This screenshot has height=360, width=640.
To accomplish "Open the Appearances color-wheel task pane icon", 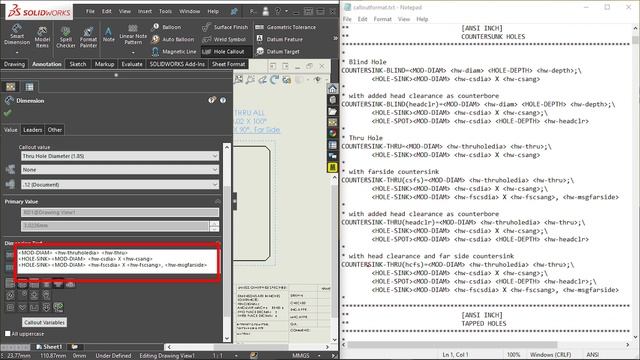I will [x=333, y=133].
